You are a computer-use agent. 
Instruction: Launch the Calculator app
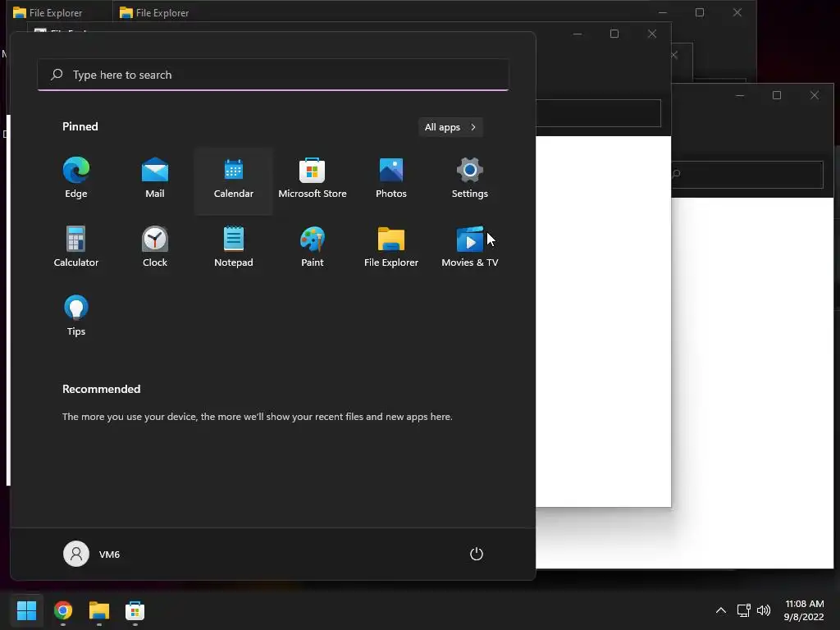76,248
